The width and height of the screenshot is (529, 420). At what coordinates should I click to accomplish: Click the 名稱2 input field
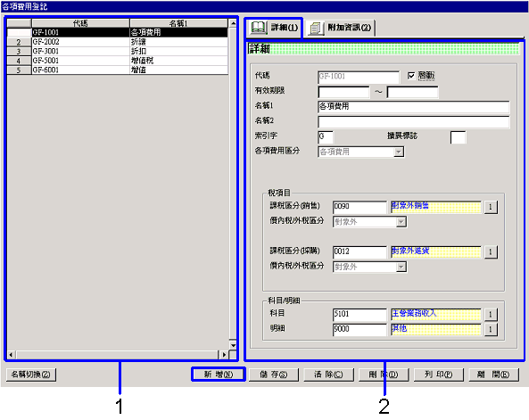[414, 122]
